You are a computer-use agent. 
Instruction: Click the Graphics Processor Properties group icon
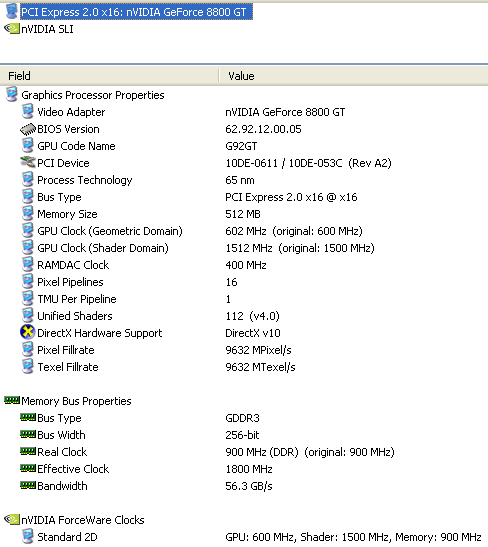pyautogui.click(x=12, y=95)
